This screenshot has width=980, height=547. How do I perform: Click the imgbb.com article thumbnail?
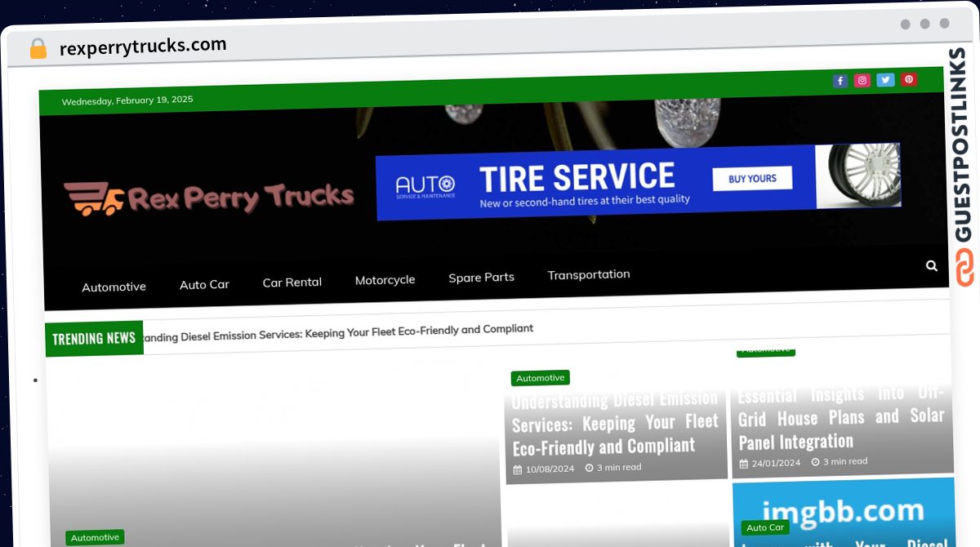(x=844, y=513)
